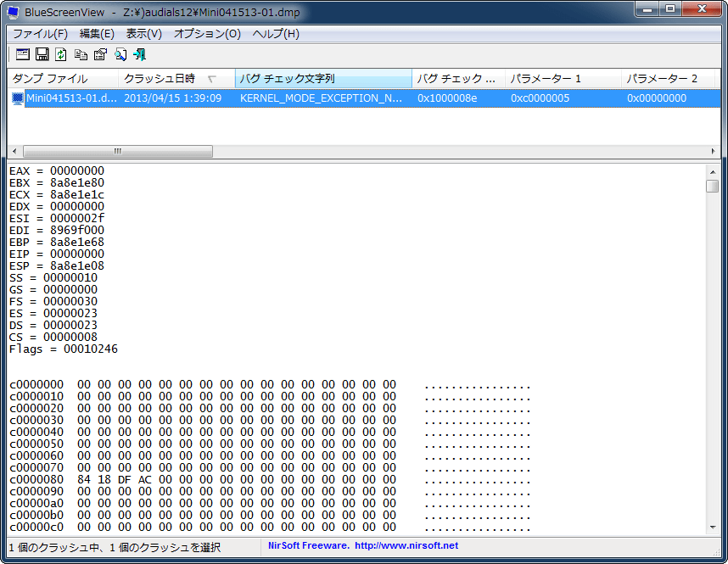Open the オプション(O) menu
This screenshot has width=728, height=564.
[x=207, y=34]
